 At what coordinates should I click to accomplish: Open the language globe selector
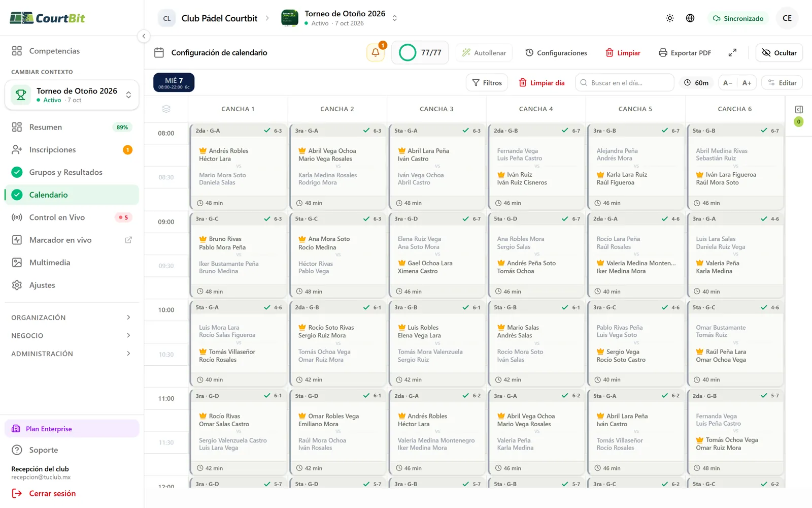(690, 18)
